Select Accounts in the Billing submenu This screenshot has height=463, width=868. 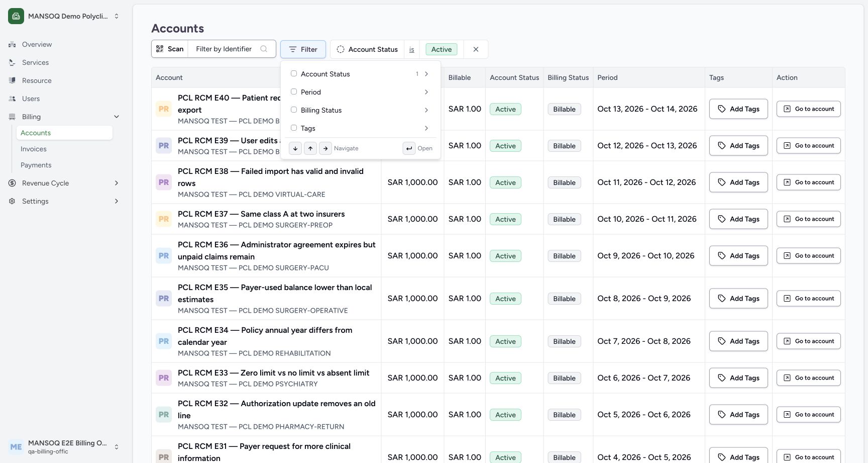coord(64,133)
